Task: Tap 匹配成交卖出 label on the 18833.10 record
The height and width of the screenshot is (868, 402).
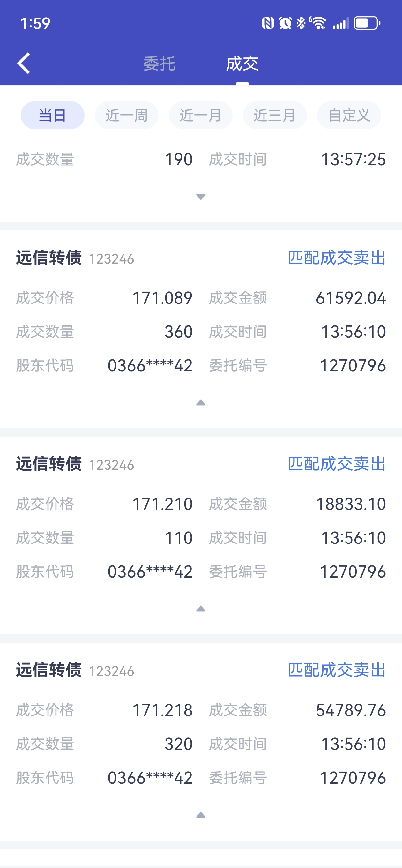Action: click(337, 464)
